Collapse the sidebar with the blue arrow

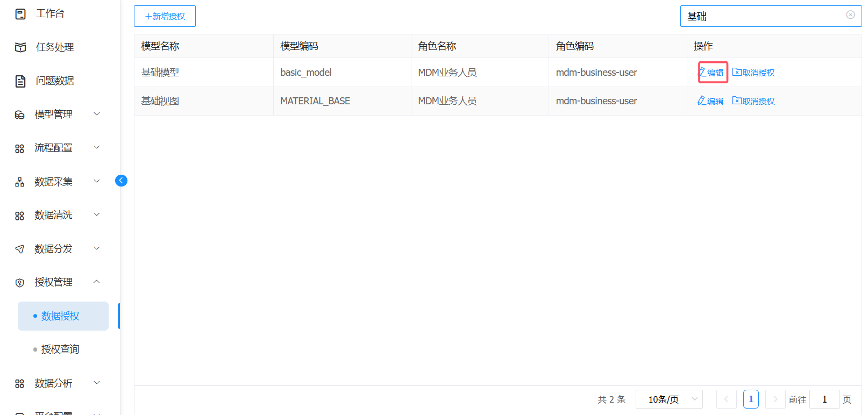[x=121, y=181]
